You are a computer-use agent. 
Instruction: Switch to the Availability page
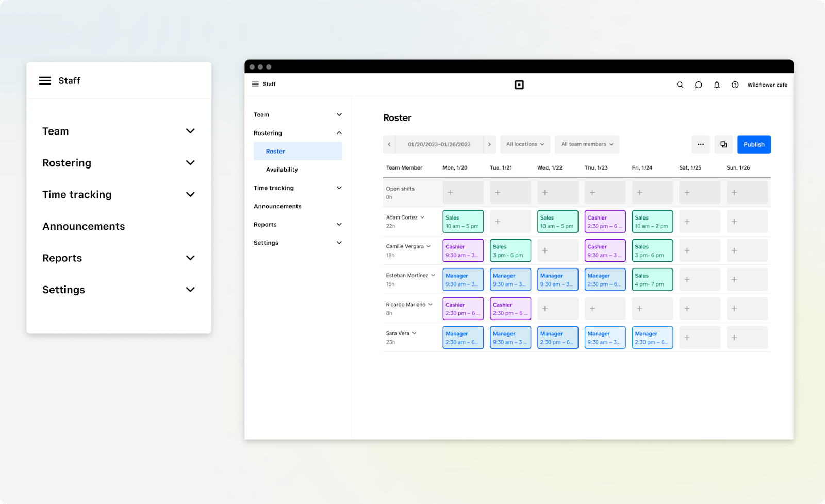(282, 169)
